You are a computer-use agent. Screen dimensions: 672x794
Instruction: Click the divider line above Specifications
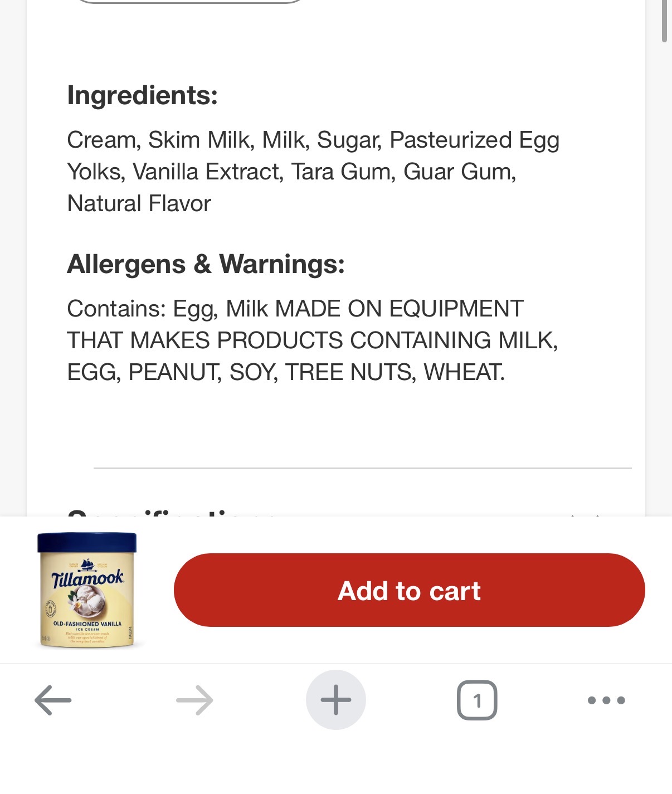(362, 469)
